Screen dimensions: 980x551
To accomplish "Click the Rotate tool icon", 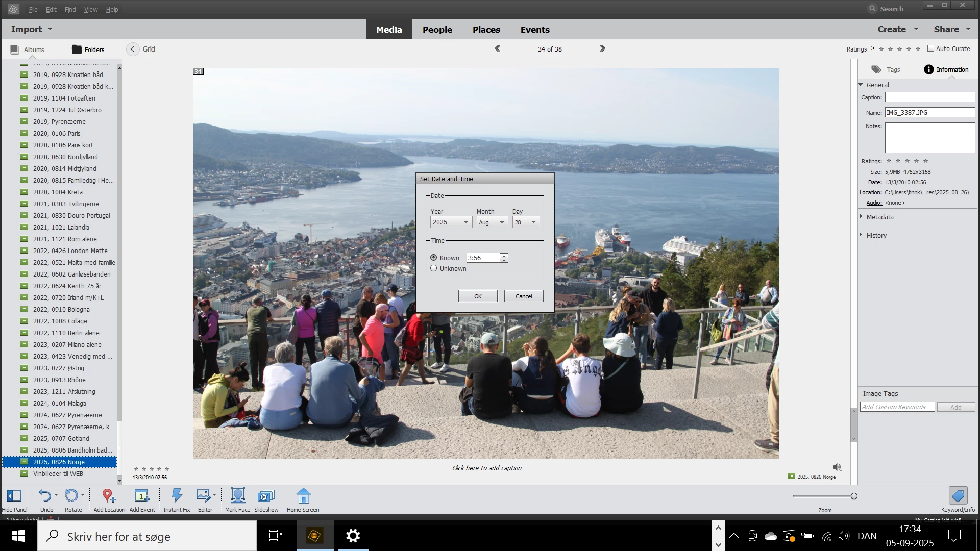I will coord(71,496).
